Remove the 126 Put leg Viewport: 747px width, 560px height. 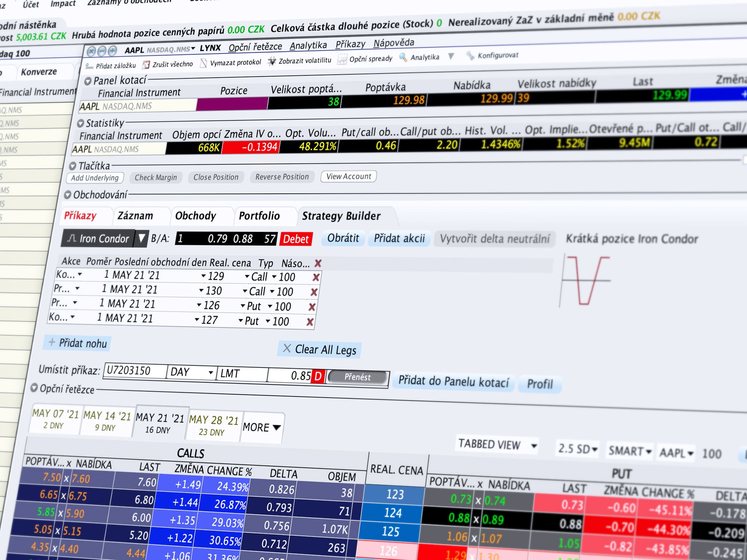pos(312,307)
